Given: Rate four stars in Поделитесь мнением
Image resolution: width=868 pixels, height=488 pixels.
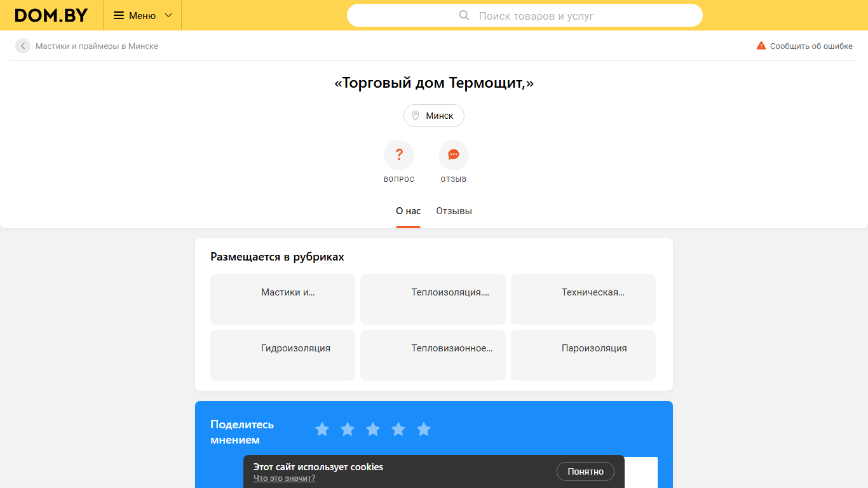Looking at the screenshot, I should (x=398, y=430).
